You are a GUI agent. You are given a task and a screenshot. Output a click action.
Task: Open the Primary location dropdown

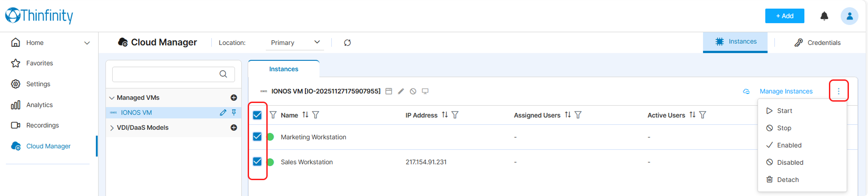coord(295,43)
